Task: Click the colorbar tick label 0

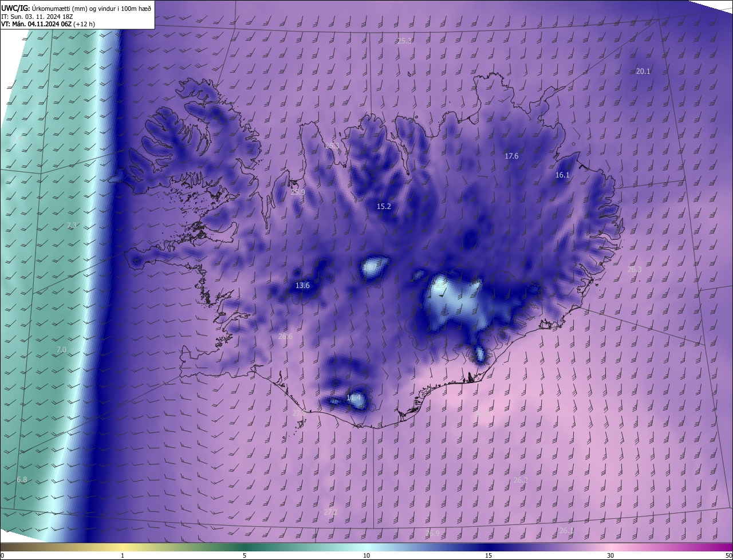Action: 2,555
